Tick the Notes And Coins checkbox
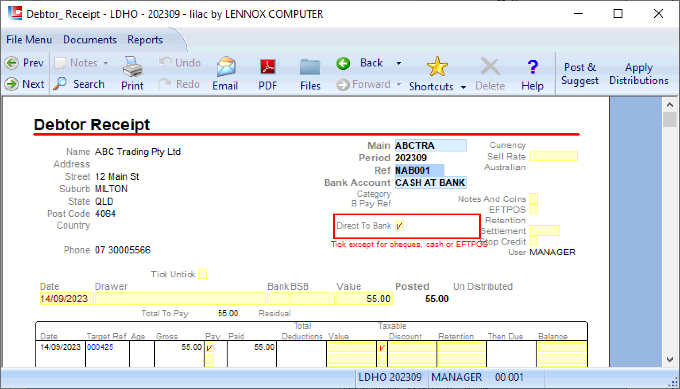This screenshot has width=680, height=389. coord(534,199)
